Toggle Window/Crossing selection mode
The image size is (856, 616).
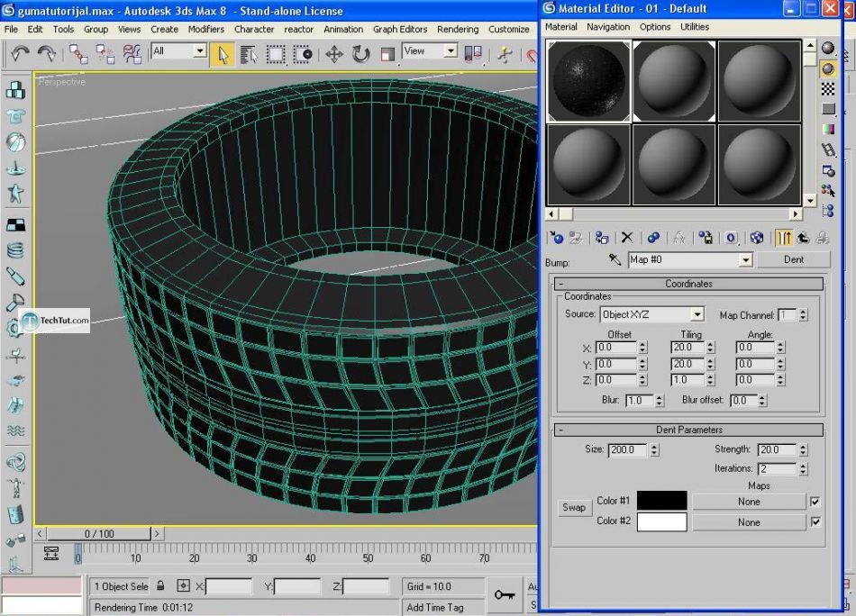point(303,55)
